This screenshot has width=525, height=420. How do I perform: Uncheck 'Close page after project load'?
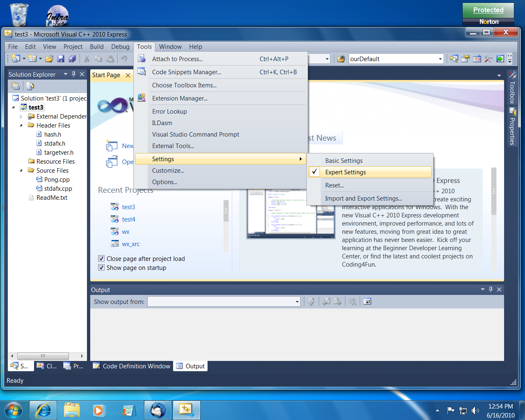tap(101, 258)
